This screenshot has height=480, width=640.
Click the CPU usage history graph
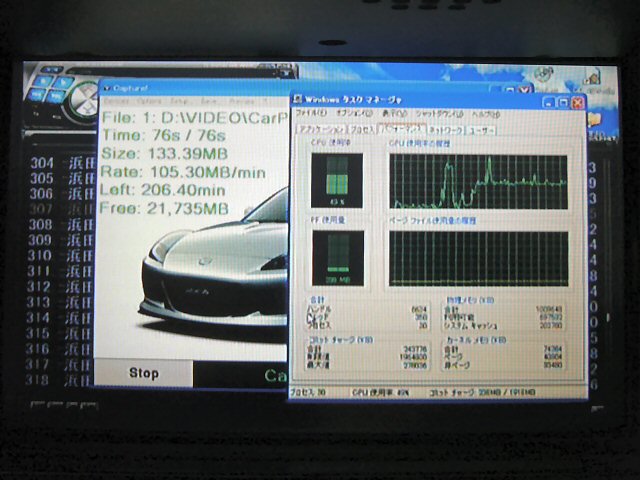[x=478, y=182]
